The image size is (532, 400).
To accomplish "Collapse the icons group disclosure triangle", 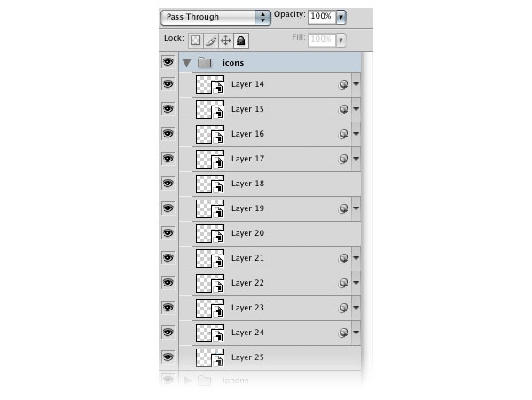I will coord(186,63).
